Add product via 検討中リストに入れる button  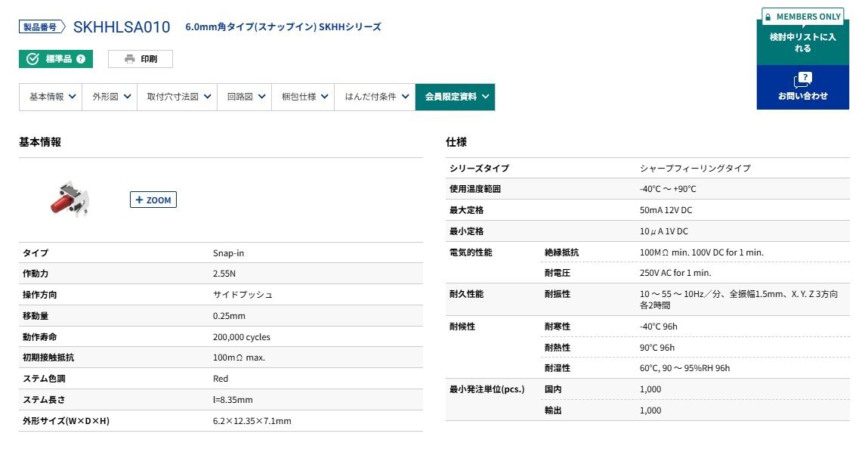pyautogui.click(x=802, y=42)
